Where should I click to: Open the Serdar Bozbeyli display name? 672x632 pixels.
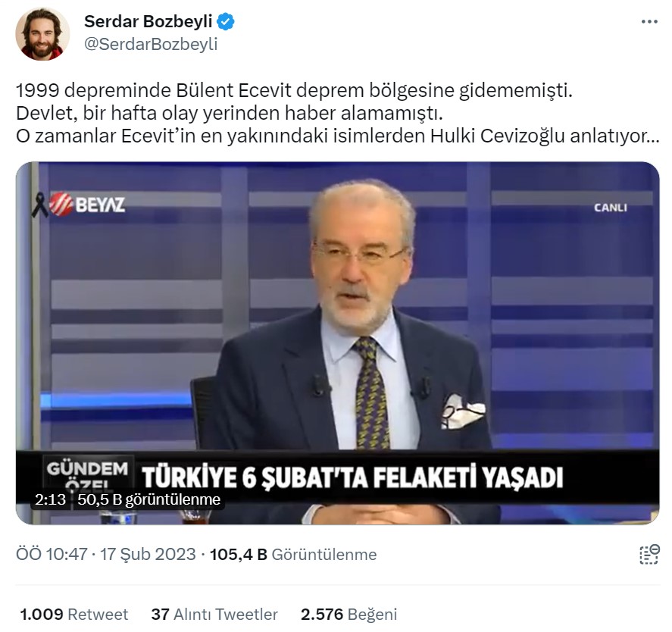(x=148, y=21)
